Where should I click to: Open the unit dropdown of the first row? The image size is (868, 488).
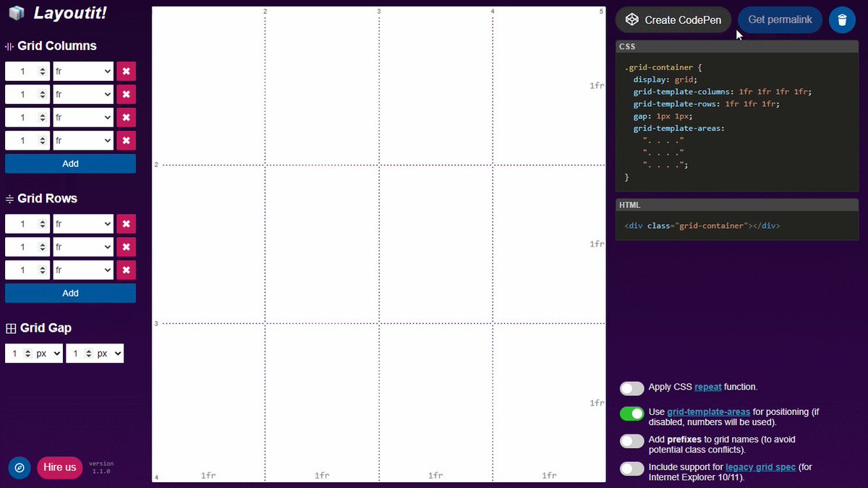click(83, 224)
